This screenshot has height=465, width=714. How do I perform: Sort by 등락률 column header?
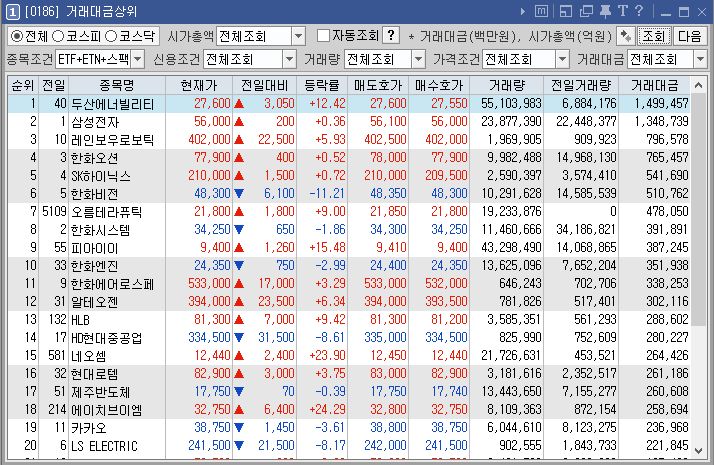coord(321,85)
